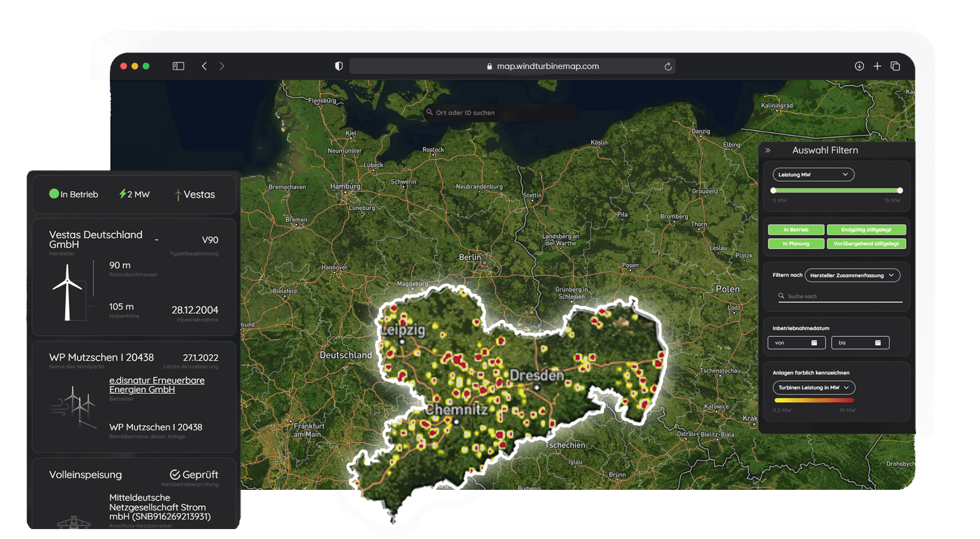Click the power pylon icon by Netzgesellschaft
Viewport: 980px width, 539px height.
(x=74, y=522)
